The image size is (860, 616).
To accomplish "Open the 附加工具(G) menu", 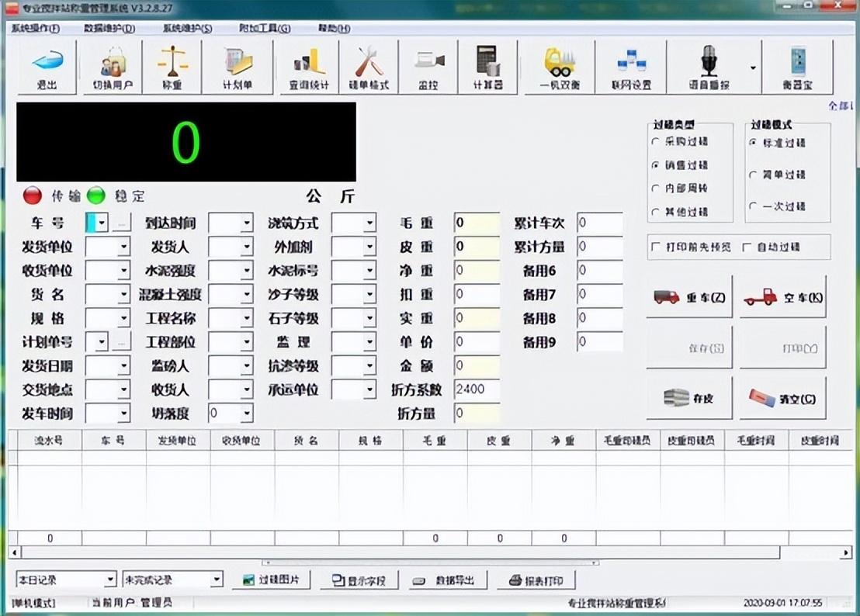I will point(265,28).
